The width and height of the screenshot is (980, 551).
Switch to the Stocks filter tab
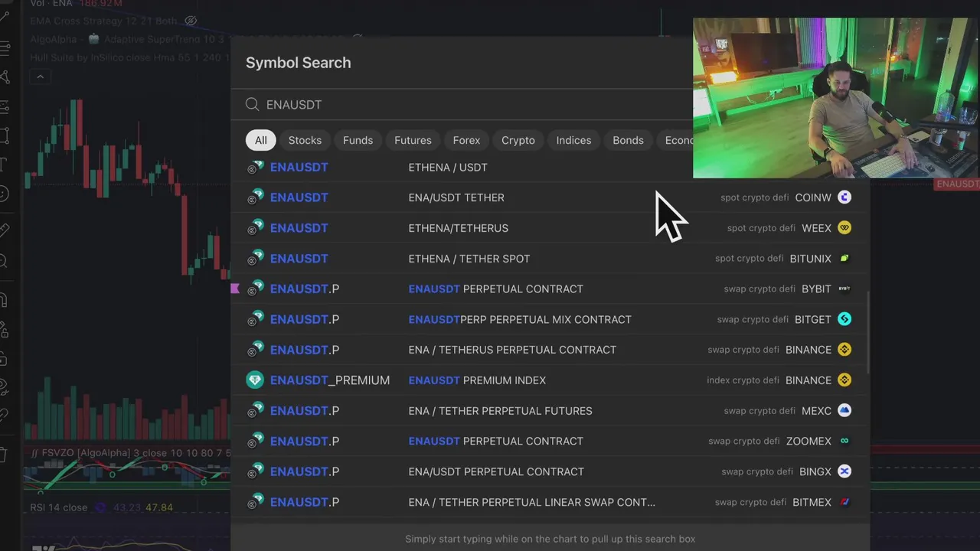click(305, 140)
